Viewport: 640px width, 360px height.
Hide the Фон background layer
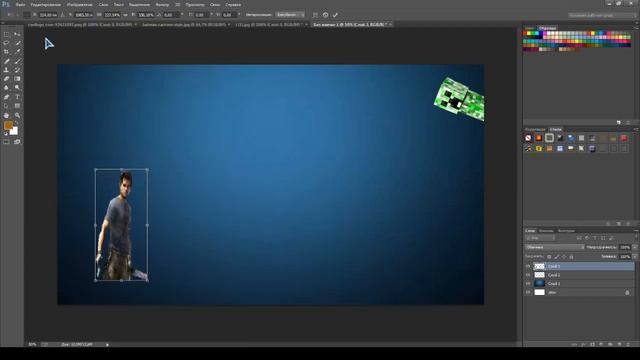pos(528,292)
